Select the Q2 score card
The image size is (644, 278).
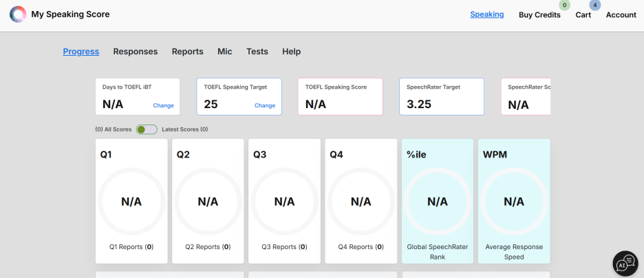point(208,201)
